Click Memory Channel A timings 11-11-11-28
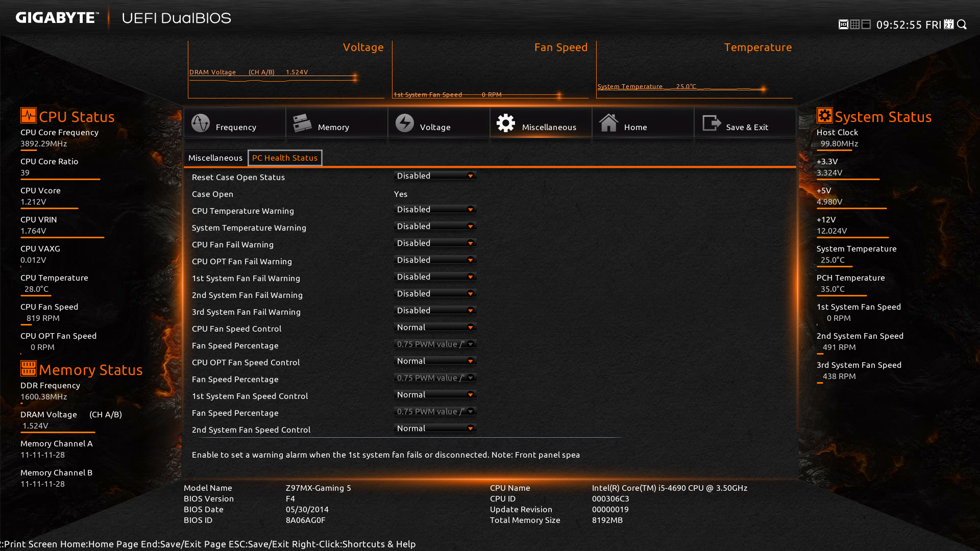This screenshot has height=551, width=980. [x=42, y=455]
